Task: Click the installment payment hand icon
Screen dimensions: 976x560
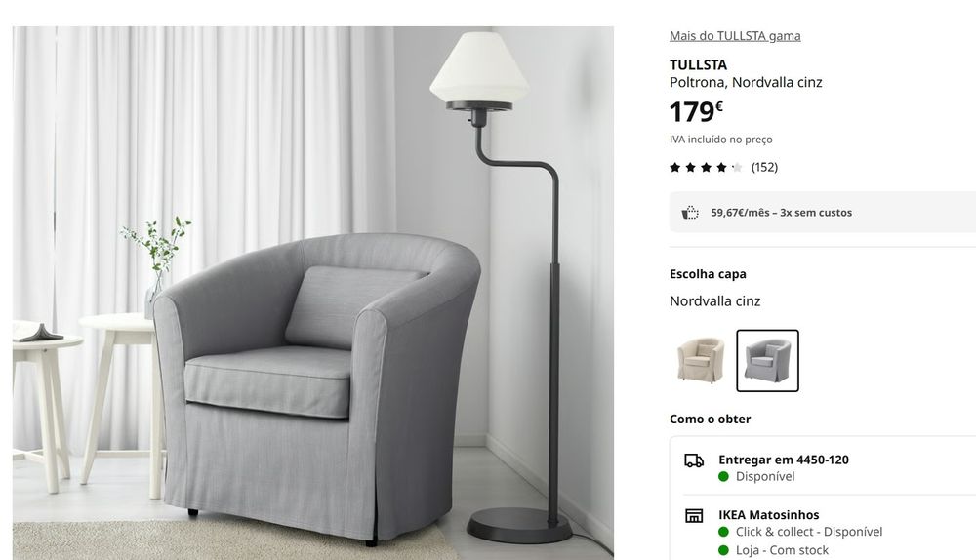Action: (690, 213)
